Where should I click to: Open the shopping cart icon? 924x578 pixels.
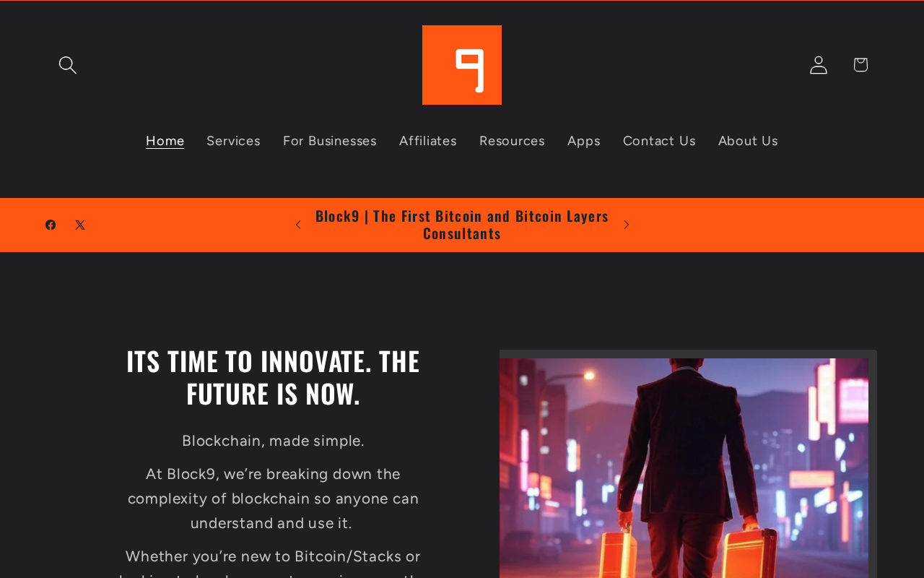860,65
